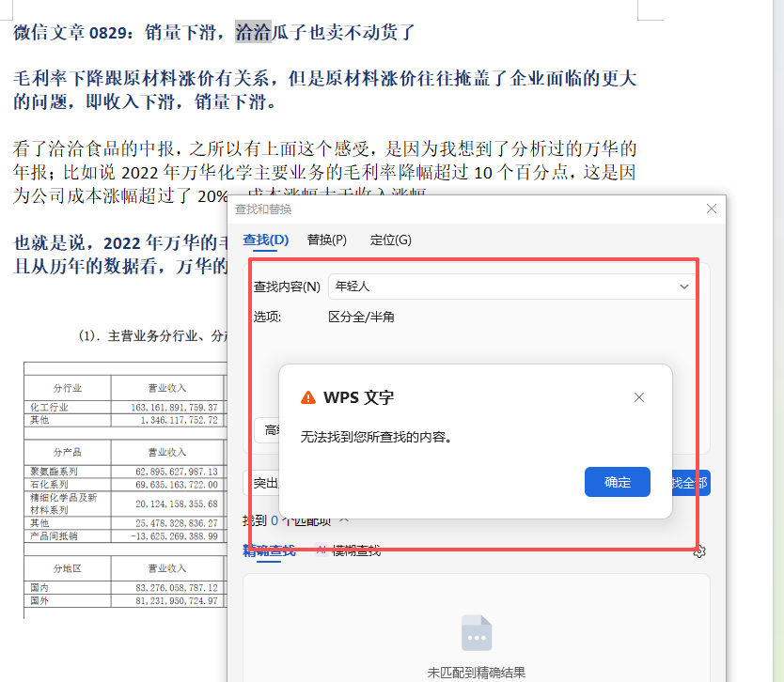This screenshot has width=784, height=682.
Task: Click the 区分全/半角 option text
Action: pyautogui.click(x=361, y=317)
